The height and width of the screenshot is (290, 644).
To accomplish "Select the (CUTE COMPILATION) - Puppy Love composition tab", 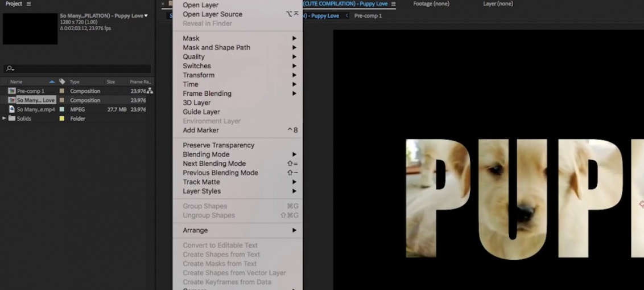I will pos(345,3).
